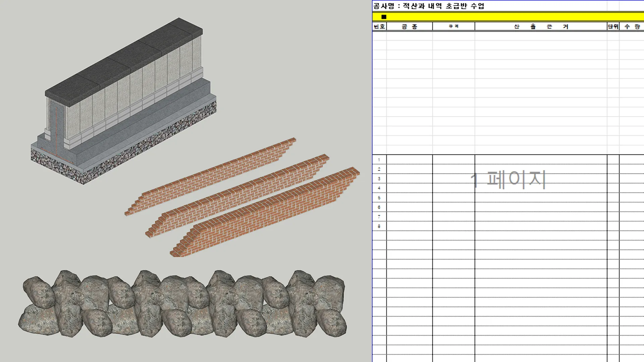The width and height of the screenshot is (644, 362).
Task: Select the 규격 column header cell
Action: pos(453,26)
